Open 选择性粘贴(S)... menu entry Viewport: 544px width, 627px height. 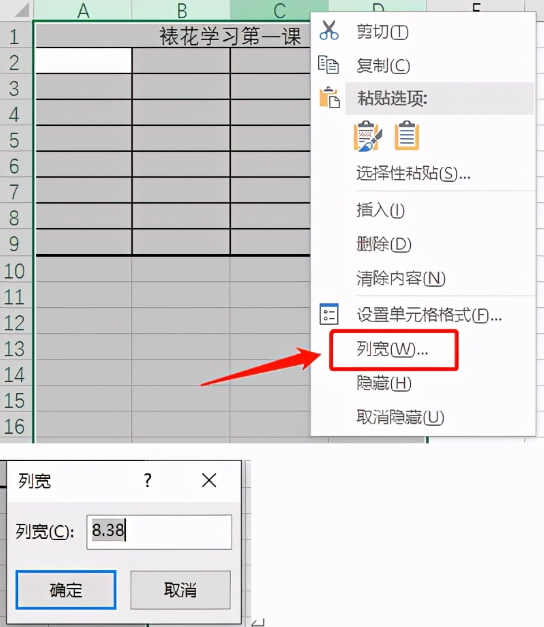[413, 173]
